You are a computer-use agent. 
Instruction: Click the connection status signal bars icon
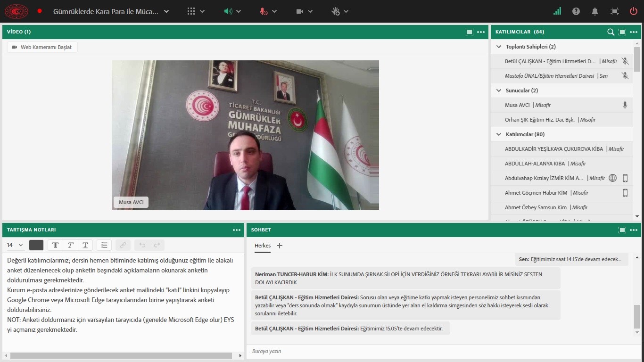pyautogui.click(x=557, y=11)
